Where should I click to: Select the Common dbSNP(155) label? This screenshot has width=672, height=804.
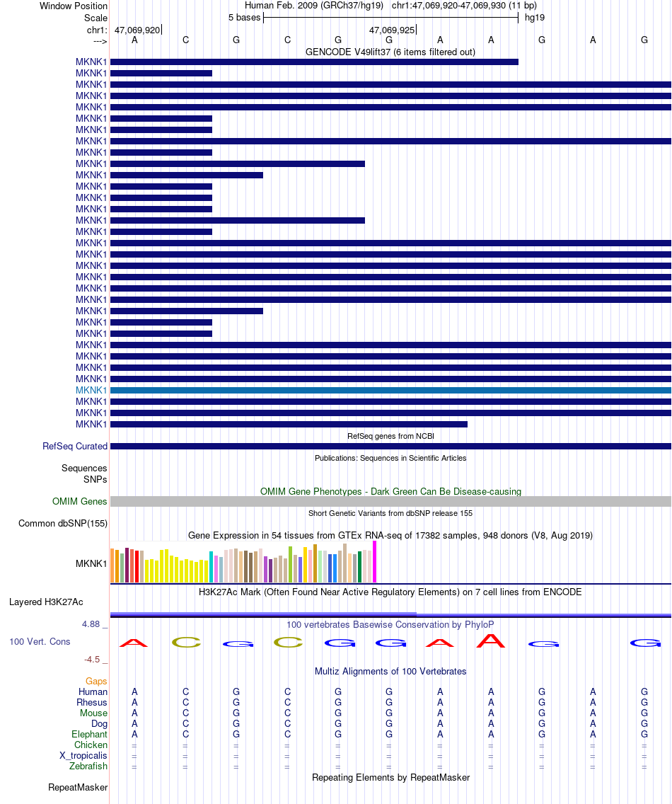(x=63, y=524)
